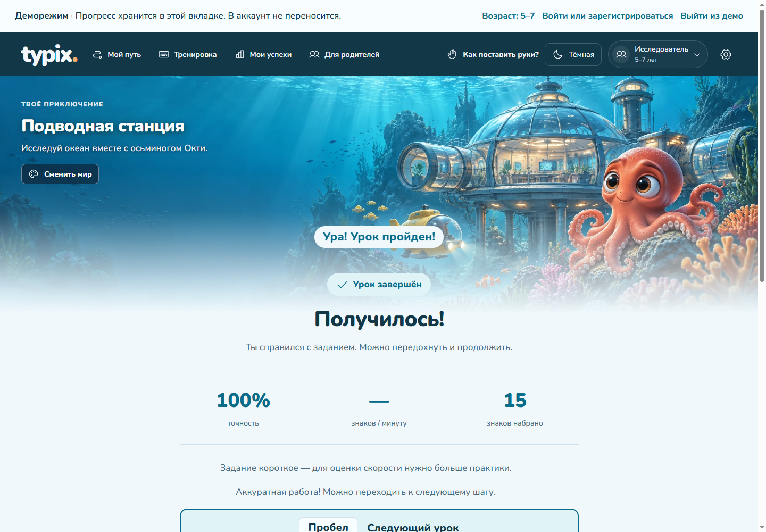This screenshot has width=766, height=532.
Task: Click Как поставить руки? link
Action: click(x=493, y=54)
